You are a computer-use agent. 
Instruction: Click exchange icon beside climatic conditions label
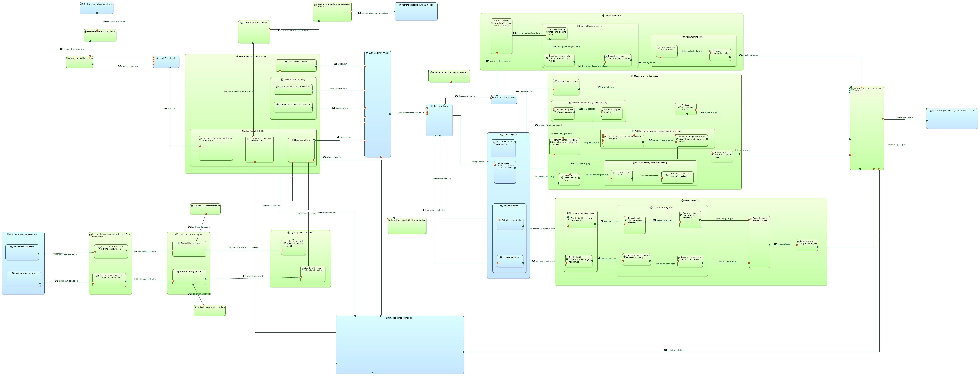click(665, 350)
